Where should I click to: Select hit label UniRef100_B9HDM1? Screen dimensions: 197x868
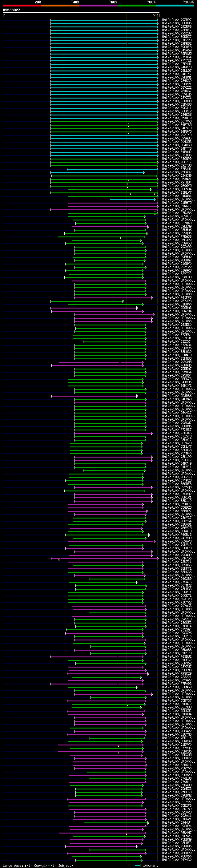click(x=177, y=78)
